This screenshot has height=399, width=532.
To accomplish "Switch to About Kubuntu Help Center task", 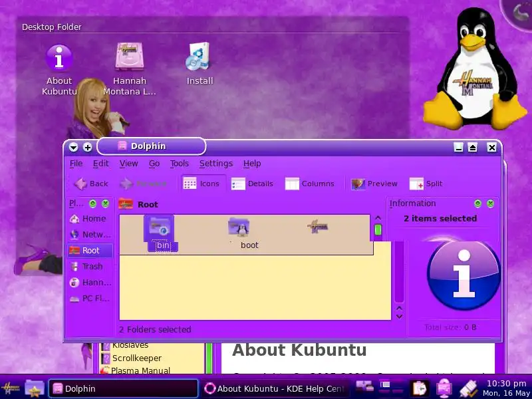I will point(275,388).
